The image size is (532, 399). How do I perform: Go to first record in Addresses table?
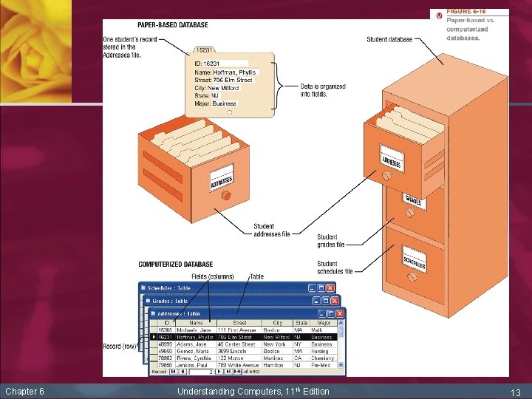point(173,372)
